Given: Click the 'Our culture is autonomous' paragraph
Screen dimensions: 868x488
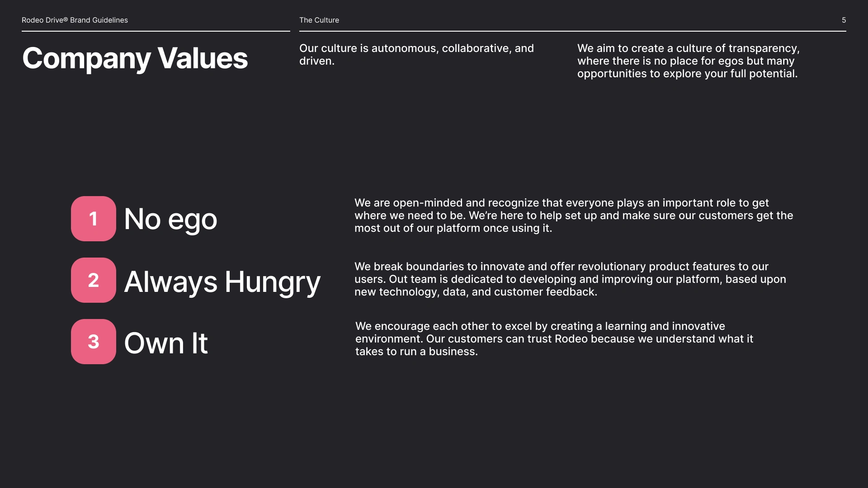Looking at the screenshot, I should click(x=416, y=54).
